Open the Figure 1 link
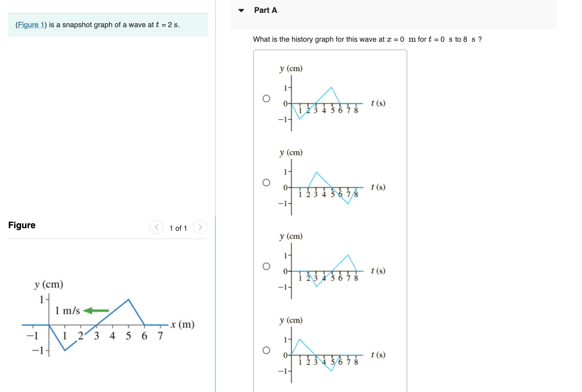Image resolution: width=582 pixels, height=392 pixels. 31,25
